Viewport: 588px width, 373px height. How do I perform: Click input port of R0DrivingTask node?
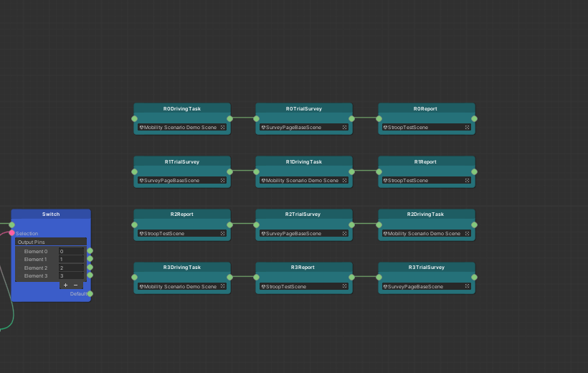[134, 118]
